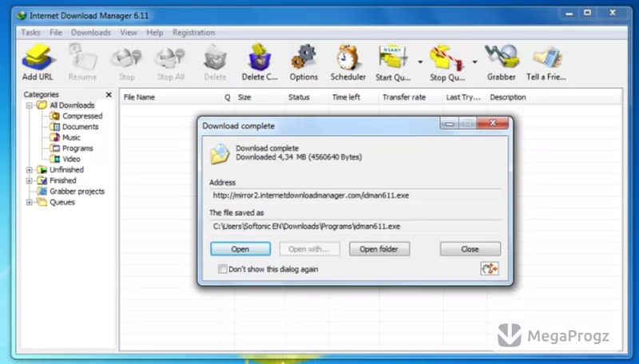The image size is (639, 364).
Task: Click the Queues folder icon
Action: click(x=42, y=202)
